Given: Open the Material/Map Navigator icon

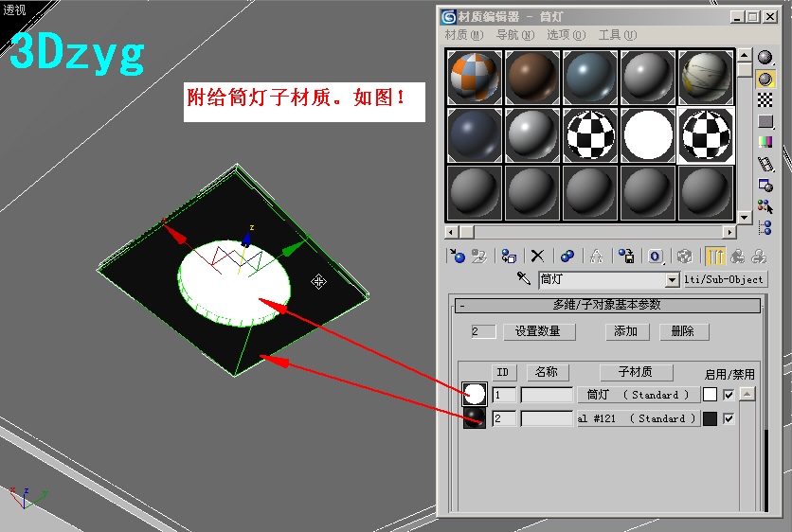Looking at the screenshot, I should 765,227.
